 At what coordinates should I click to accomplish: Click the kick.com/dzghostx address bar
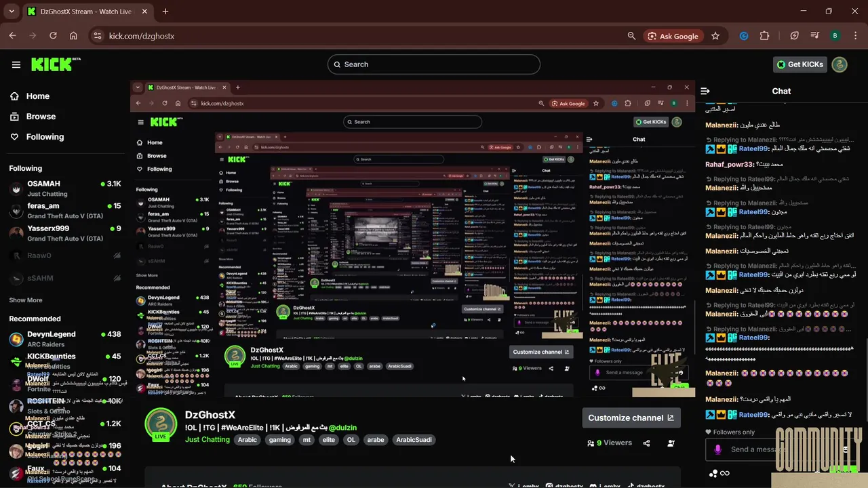click(359, 36)
